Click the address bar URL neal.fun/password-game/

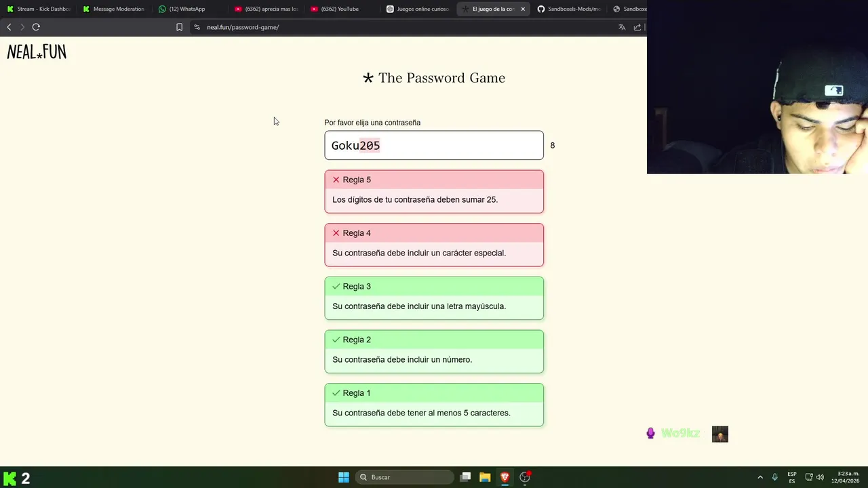[x=243, y=27]
